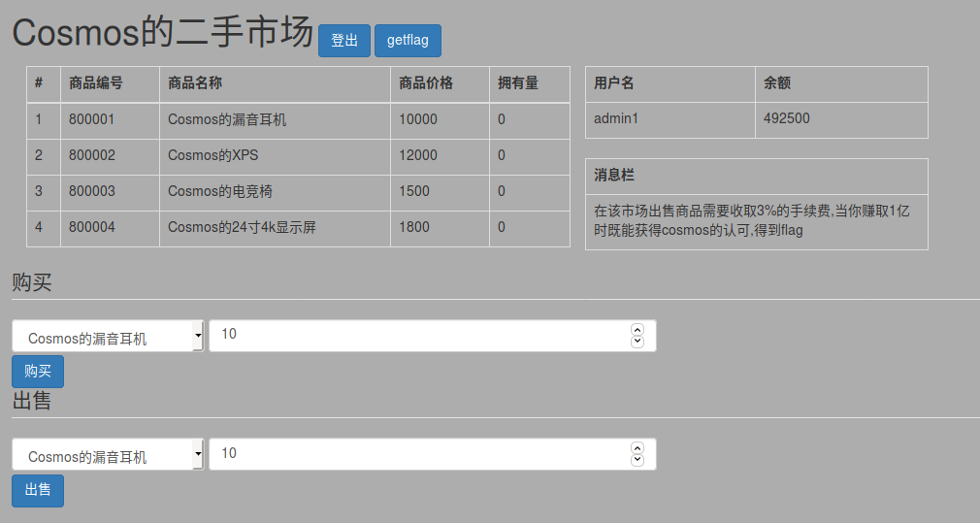
Task: Click the Cosmos的二手市场 page title
Action: coord(162,33)
